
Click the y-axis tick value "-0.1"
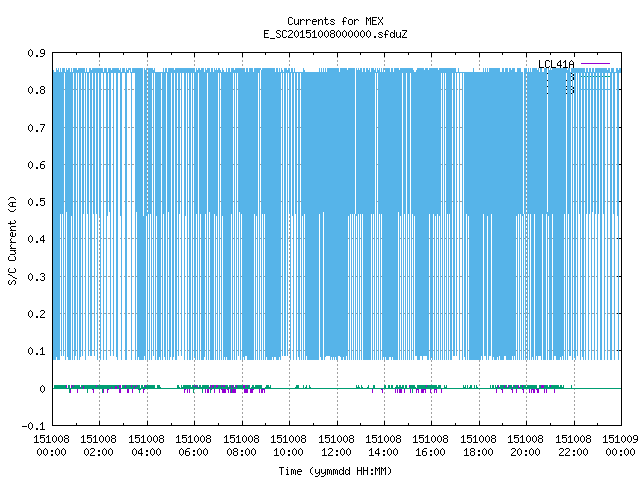pyautogui.click(x=33, y=426)
